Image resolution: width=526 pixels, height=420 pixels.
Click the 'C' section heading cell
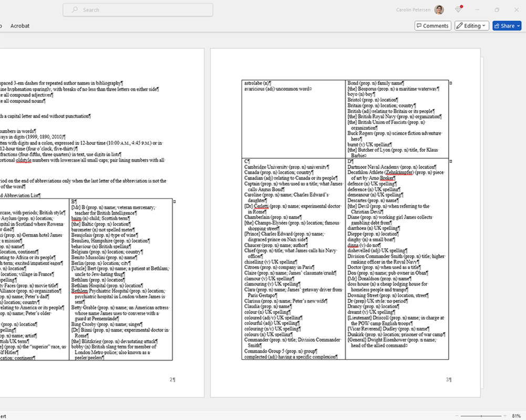coord(247,161)
